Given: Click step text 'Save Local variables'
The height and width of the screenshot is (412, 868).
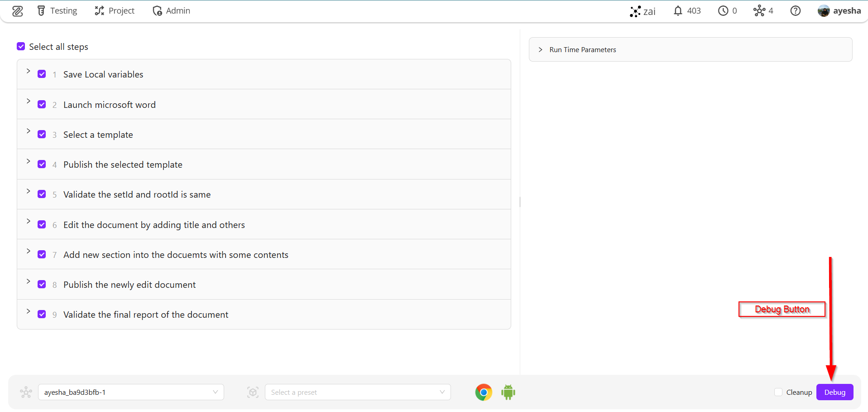Looking at the screenshot, I should [x=103, y=74].
